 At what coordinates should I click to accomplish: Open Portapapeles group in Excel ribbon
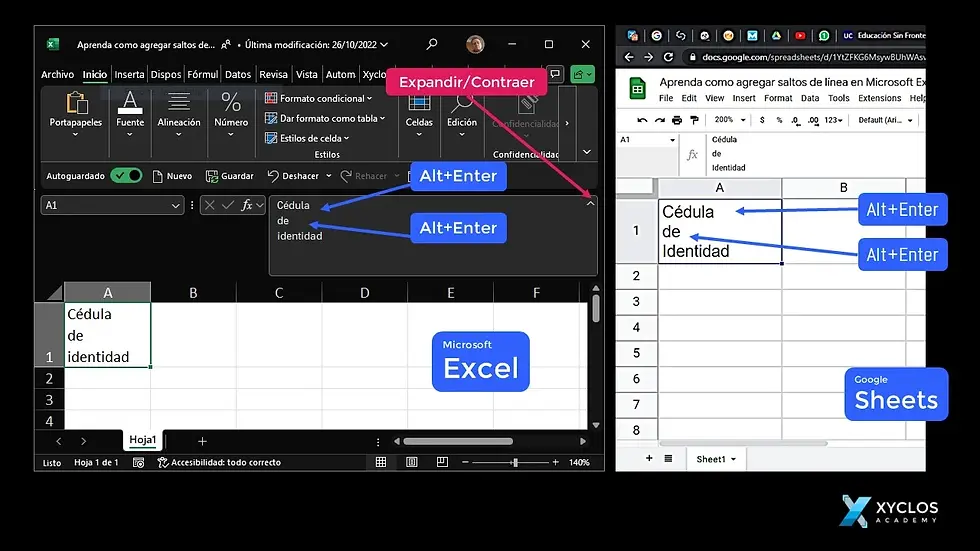(76, 114)
